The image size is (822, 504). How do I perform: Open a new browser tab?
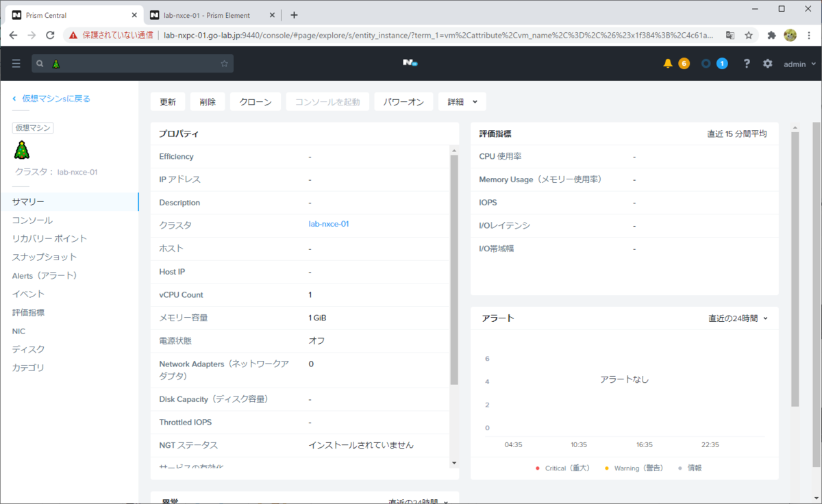[x=294, y=14]
